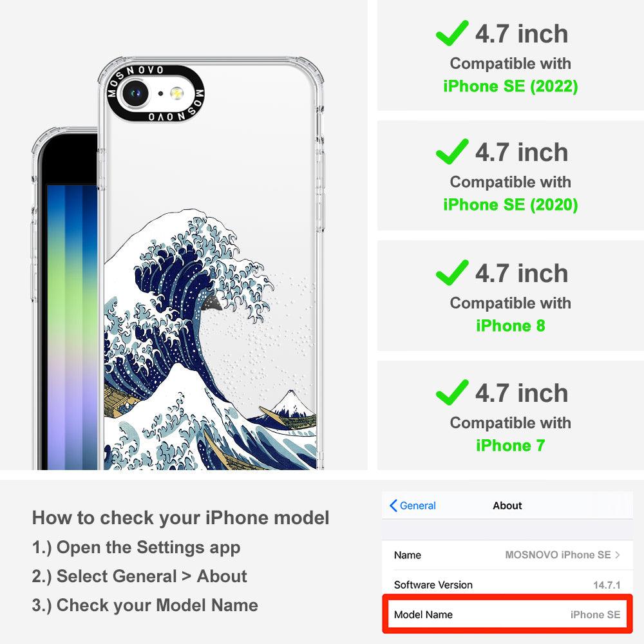The image size is (644, 644).
Task: Click the camera lens on the phone case
Action: [x=135, y=93]
